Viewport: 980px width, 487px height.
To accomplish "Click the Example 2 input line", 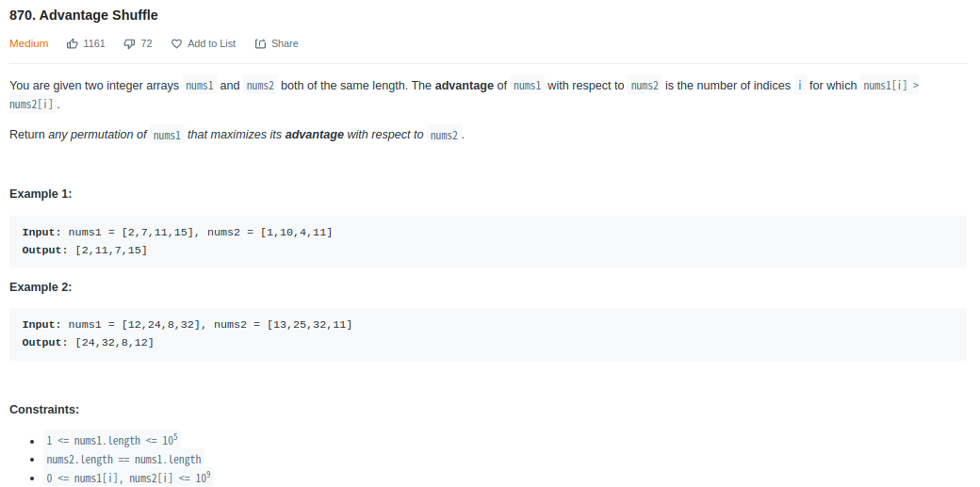I will [187, 325].
